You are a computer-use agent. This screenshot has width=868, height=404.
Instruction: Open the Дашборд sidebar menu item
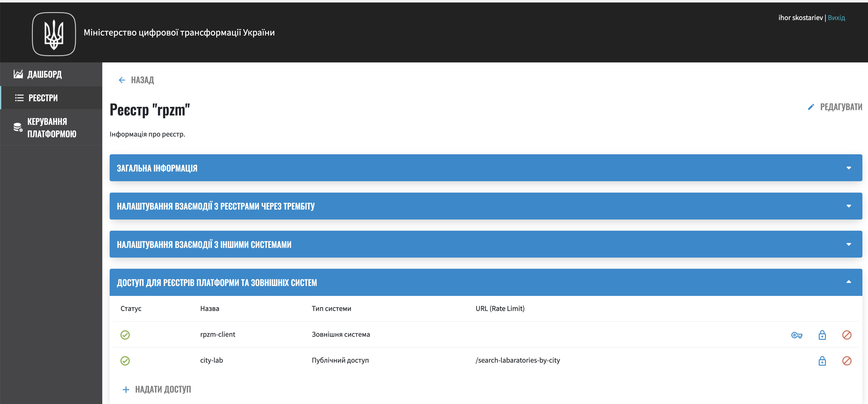tap(44, 74)
